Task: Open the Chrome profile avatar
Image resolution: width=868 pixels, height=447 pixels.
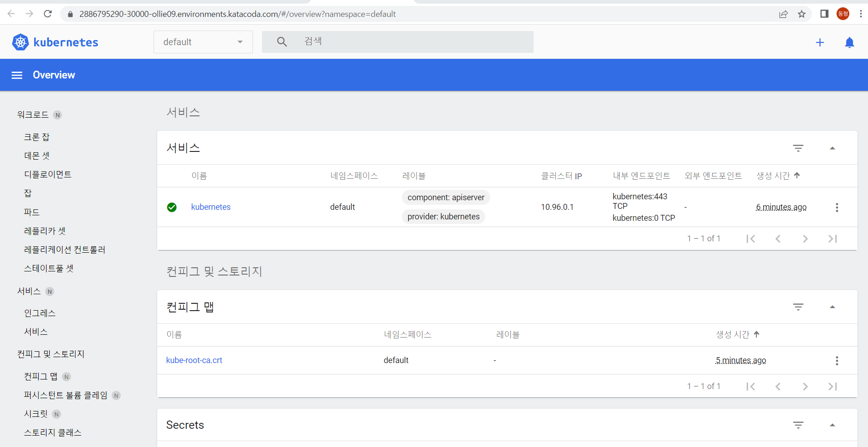Action: pos(843,14)
